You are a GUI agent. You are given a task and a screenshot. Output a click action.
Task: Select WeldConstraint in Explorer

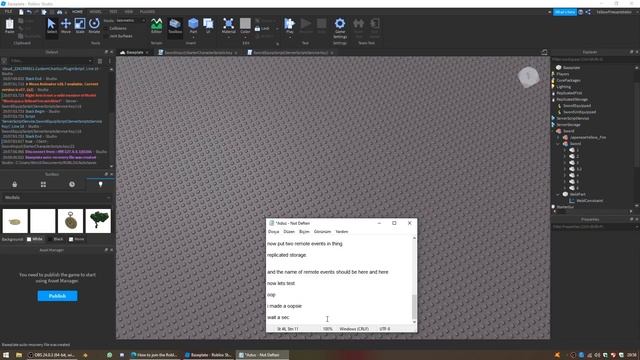589,201
